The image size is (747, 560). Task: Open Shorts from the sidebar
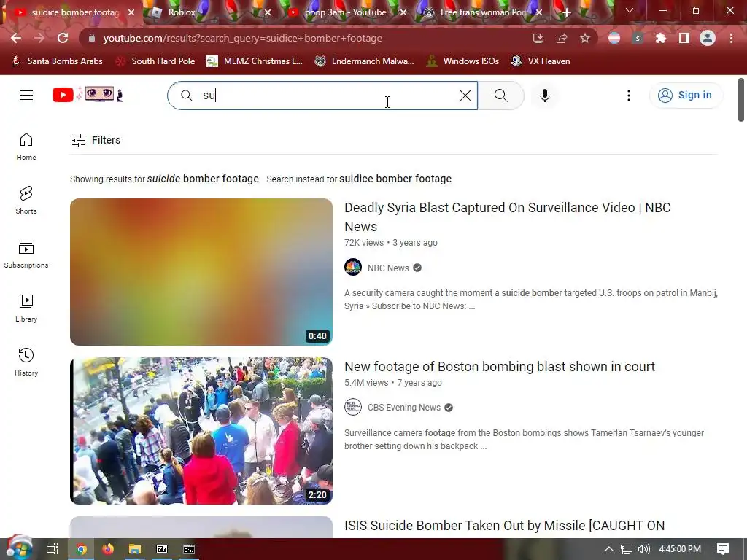26,201
